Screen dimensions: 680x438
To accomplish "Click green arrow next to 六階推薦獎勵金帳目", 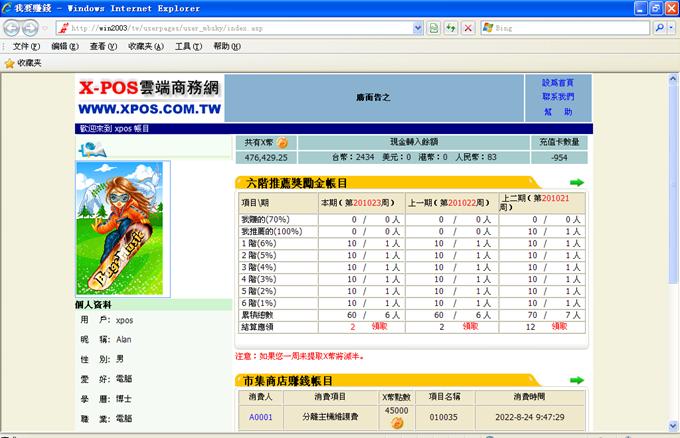I will (x=577, y=183).
